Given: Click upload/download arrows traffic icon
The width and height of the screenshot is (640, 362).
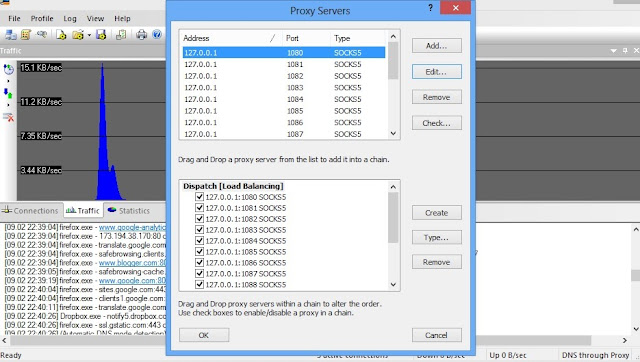Looking at the screenshot, I should coord(8,93).
